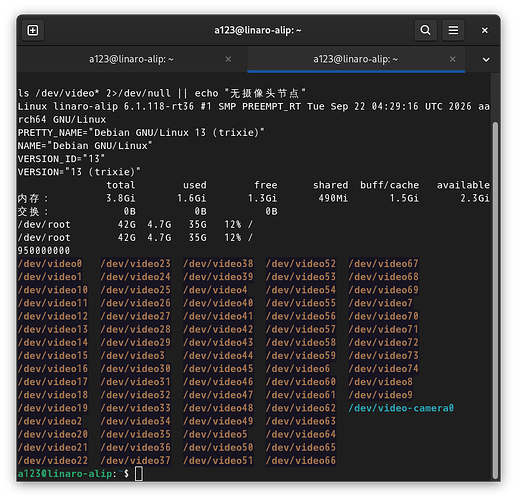
Task: Click the /dev/video30 entry
Action: tap(136, 369)
